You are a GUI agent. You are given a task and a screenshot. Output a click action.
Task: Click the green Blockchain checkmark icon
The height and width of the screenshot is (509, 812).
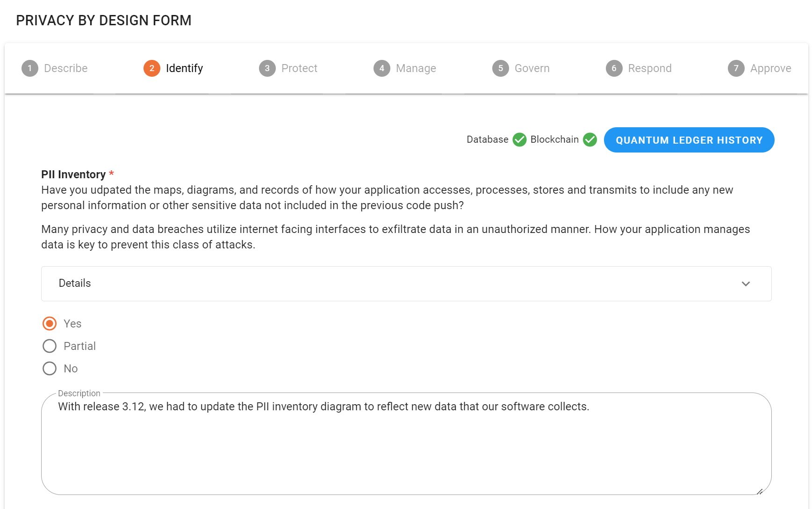click(590, 140)
